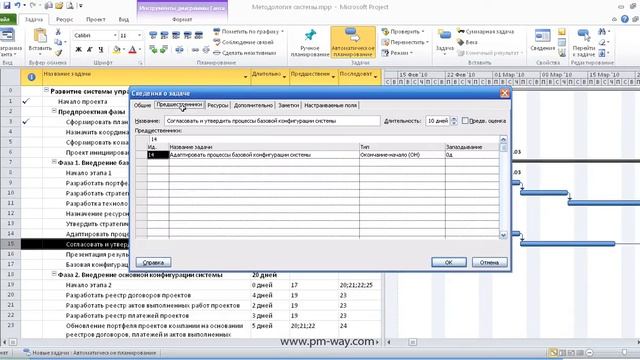The width and height of the screenshot is (640, 360).
Task: Click the Undo arrow icon
Action: coord(18,5)
